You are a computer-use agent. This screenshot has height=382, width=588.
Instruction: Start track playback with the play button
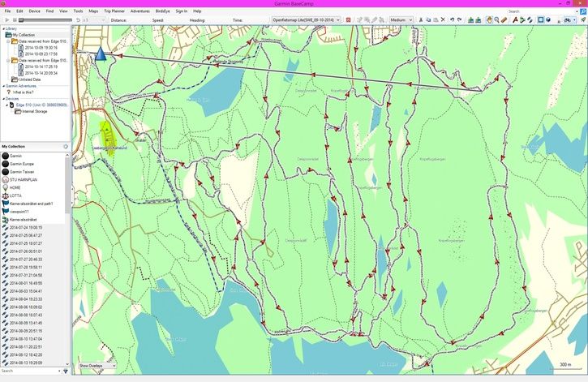pos(6,19)
